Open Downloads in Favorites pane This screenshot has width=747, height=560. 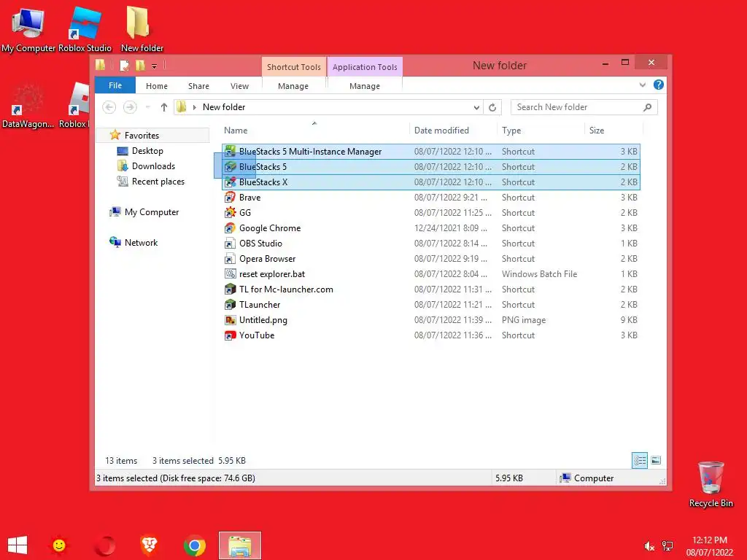click(x=153, y=166)
